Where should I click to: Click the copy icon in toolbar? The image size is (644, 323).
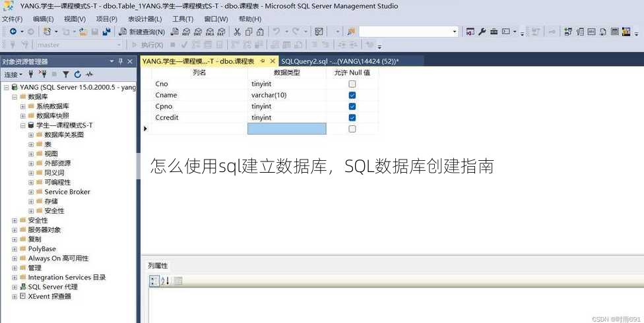249,32
